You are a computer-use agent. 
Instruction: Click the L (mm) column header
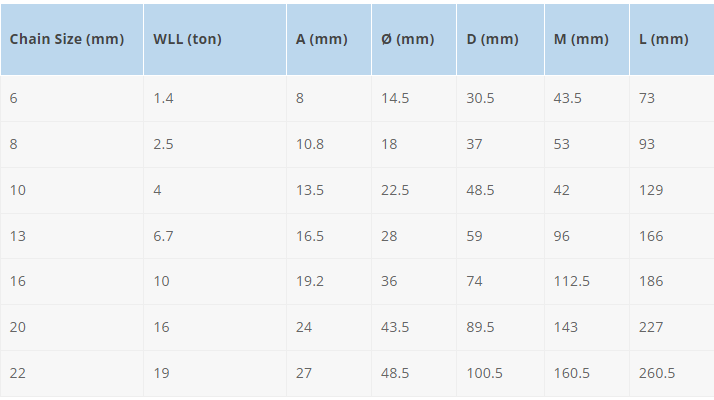coord(672,39)
